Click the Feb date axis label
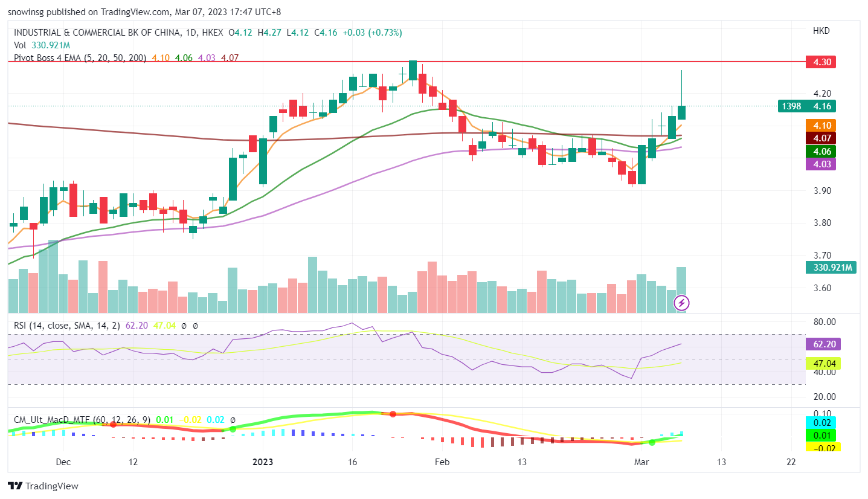Viewport: 868px width, 499px height. pyautogui.click(x=442, y=462)
